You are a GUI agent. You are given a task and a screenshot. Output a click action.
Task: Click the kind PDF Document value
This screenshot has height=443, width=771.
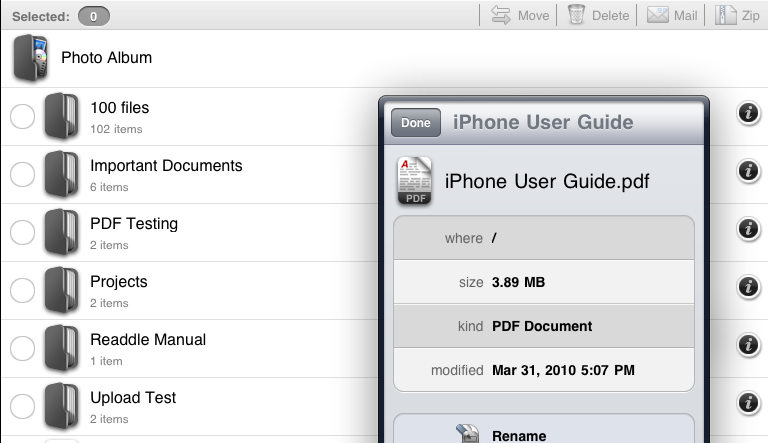tap(542, 326)
